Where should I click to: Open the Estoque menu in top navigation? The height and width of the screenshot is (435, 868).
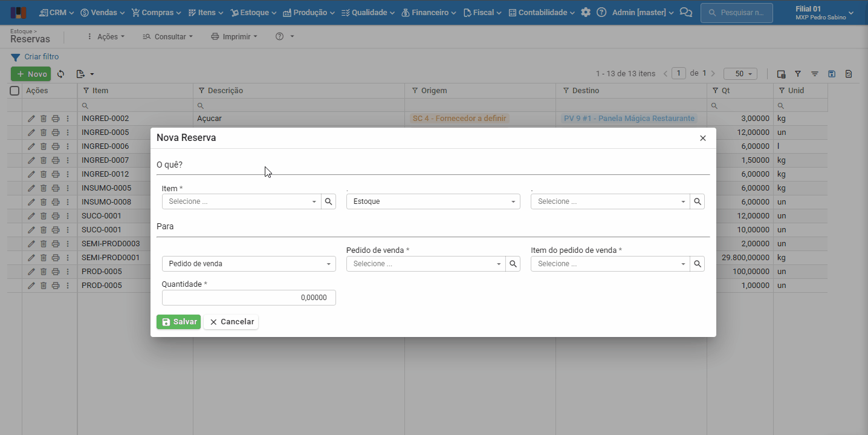(253, 12)
